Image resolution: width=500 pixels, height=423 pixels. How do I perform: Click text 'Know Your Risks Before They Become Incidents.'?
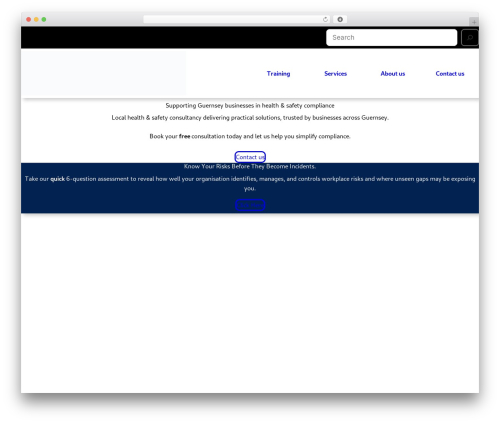click(250, 166)
